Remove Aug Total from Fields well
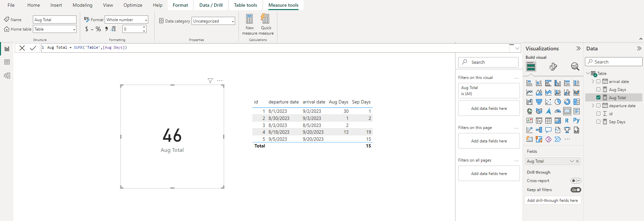 [x=577, y=161]
